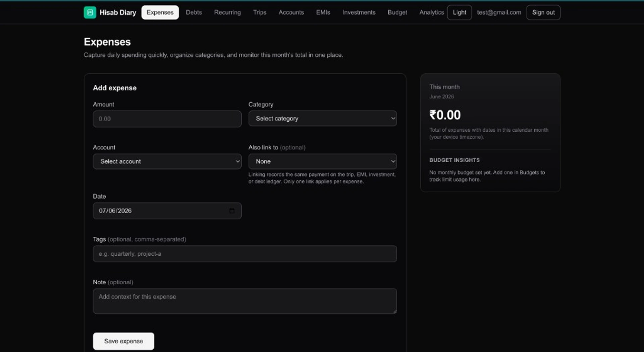Screen dimensions: 644x352
Task: Go to the Debts tab
Action: (x=194, y=12)
